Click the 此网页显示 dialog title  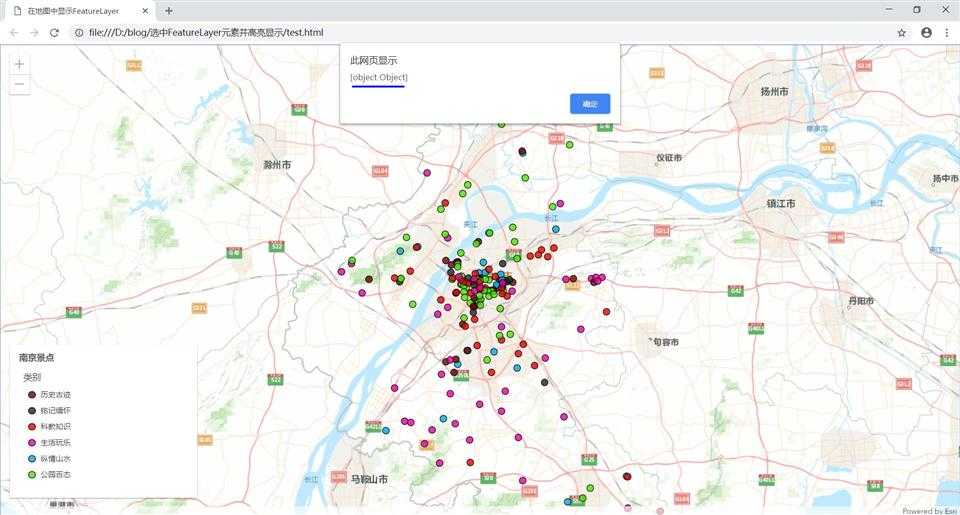coord(373,60)
